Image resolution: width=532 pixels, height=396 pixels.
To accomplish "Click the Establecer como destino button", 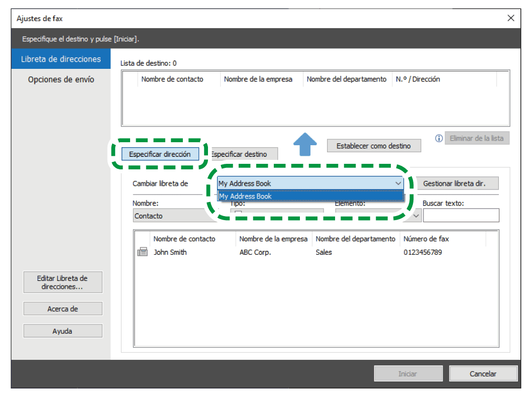I will click(x=374, y=146).
